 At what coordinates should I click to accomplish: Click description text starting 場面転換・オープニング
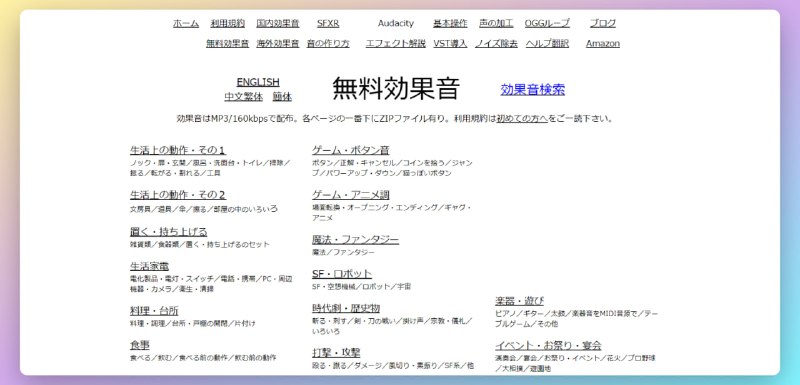(392, 213)
